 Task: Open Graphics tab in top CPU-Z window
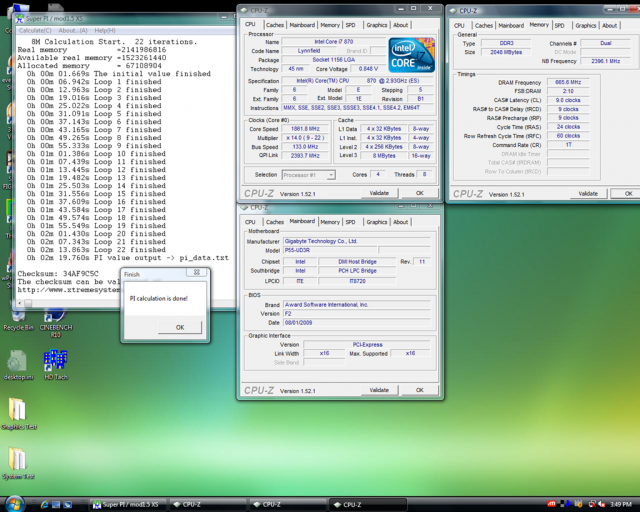[377, 25]
